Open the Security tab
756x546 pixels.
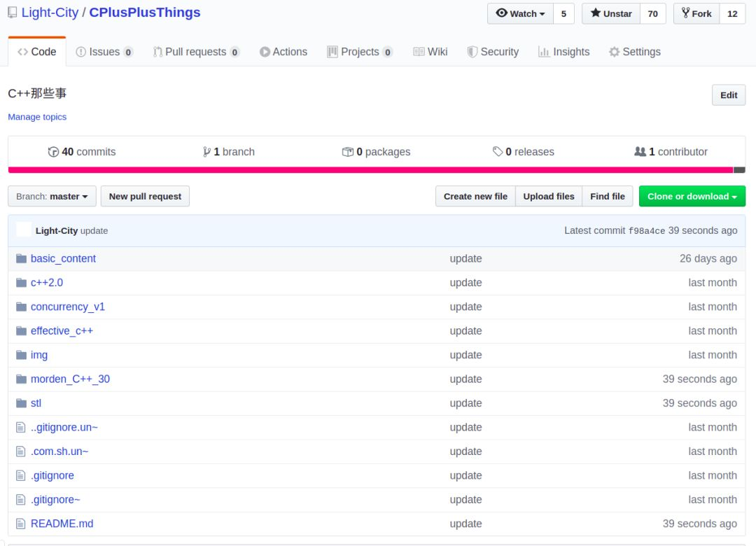coord(493,52)
